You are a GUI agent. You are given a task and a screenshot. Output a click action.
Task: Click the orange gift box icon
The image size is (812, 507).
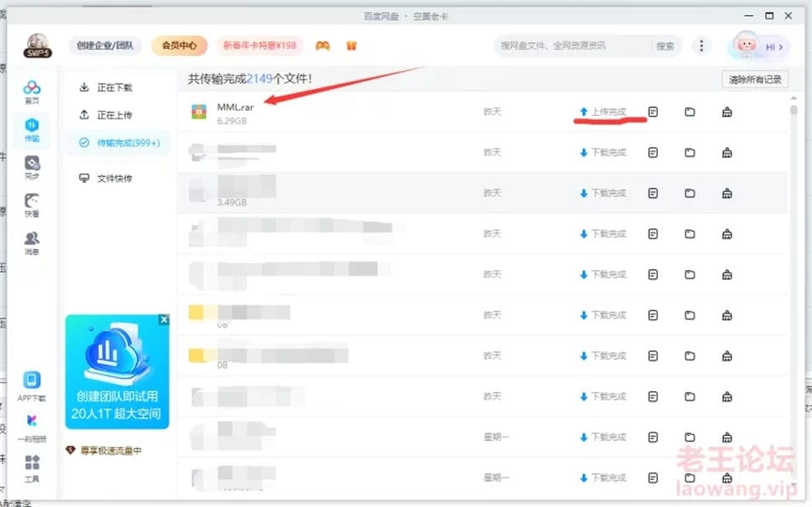click(x=351, y=46)
